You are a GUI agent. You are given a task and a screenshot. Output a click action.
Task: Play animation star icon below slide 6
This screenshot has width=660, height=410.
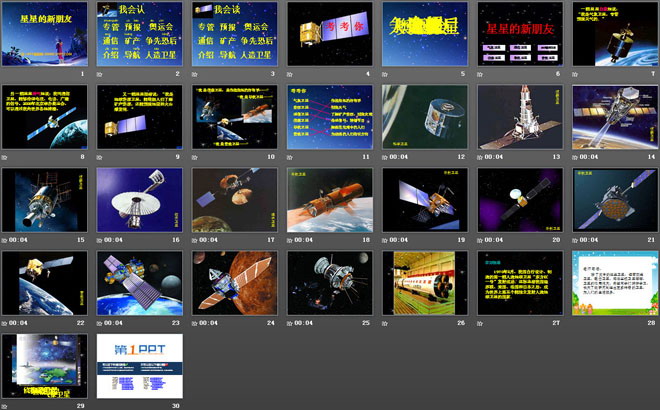[x=480, y=74]
